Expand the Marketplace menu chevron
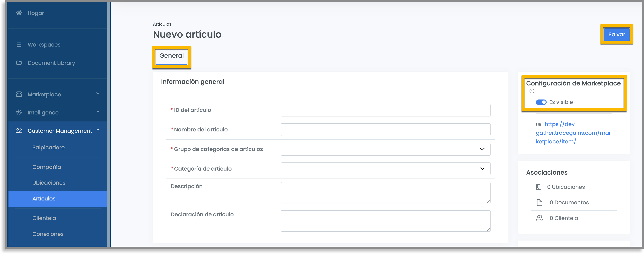The image size is (644, 254). click(98, 93)
